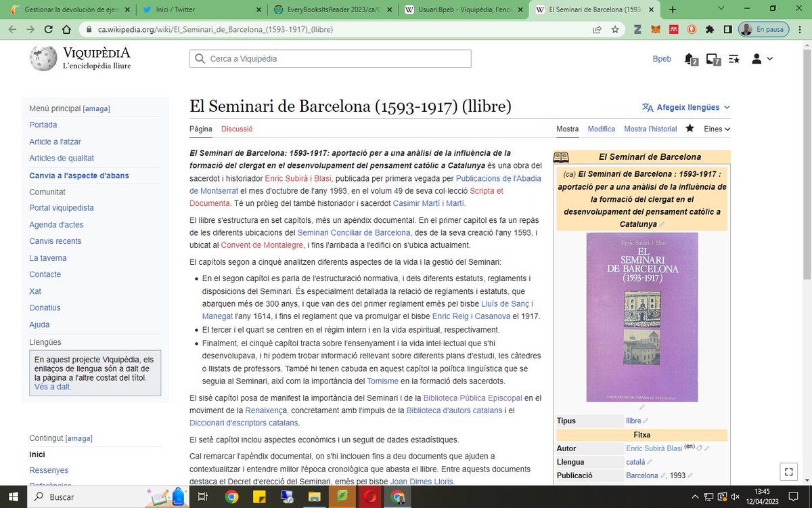Edit the català Llengua pencil
812x508 pixels.
(x=651, y=462)
